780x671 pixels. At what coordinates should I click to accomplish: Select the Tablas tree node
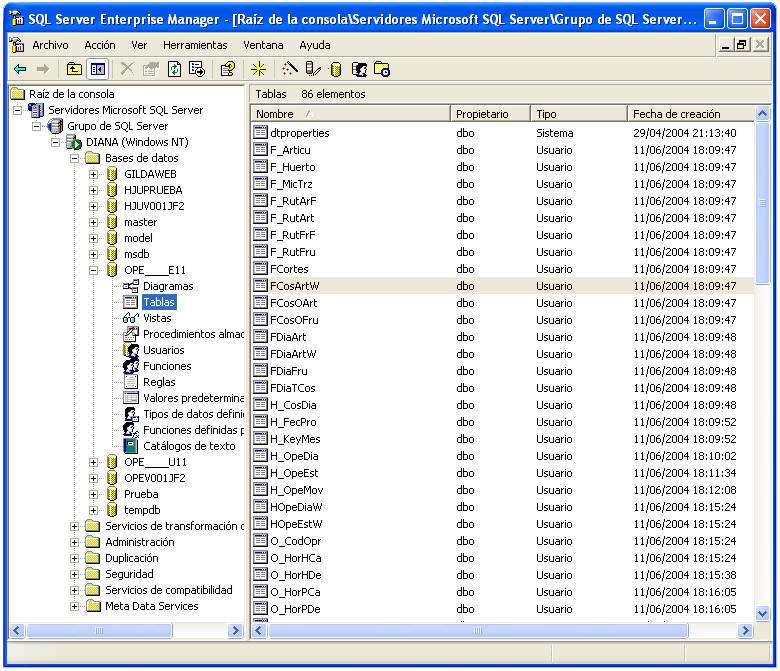coord(159,302)
